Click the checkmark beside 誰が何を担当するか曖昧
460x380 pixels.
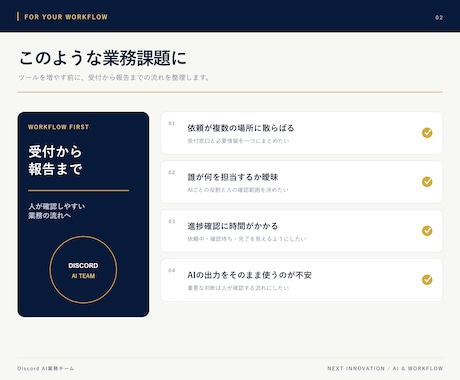coord(427,182)
